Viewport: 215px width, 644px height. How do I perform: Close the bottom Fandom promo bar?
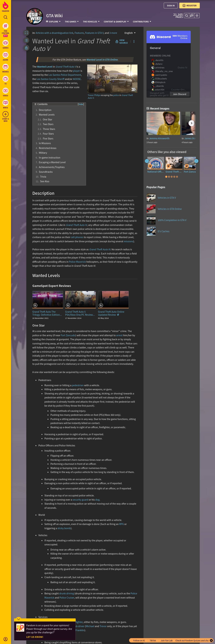click(x=211, y=640)
